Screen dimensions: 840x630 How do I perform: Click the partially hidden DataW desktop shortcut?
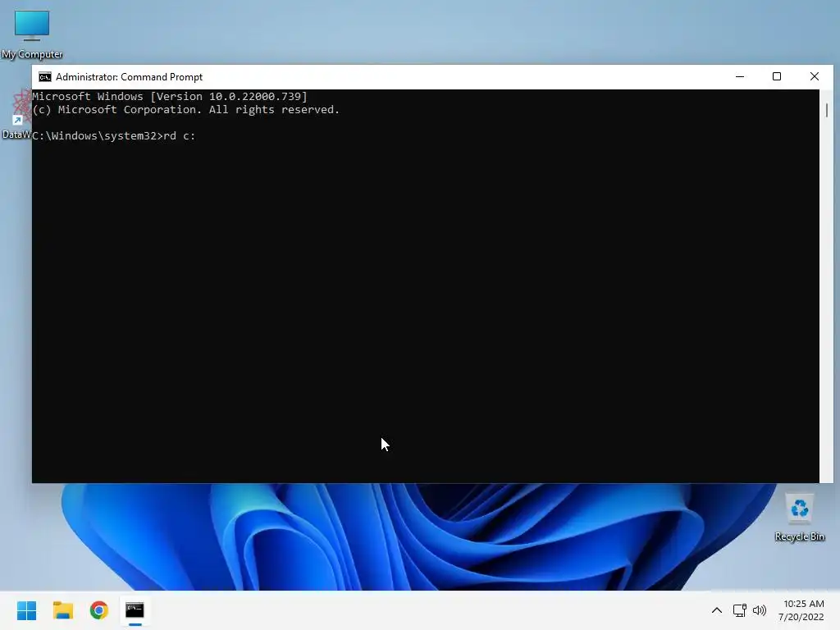click(x=16, y=115)
